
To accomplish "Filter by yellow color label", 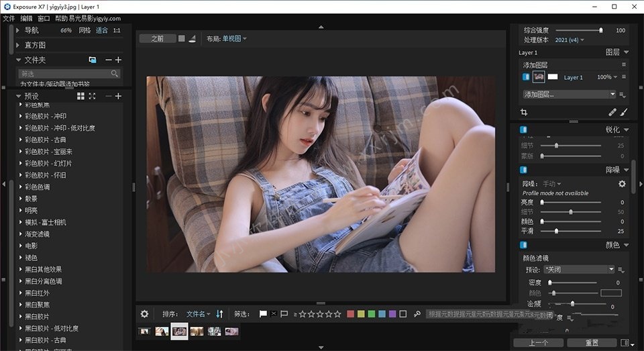I will coord(361,314).
